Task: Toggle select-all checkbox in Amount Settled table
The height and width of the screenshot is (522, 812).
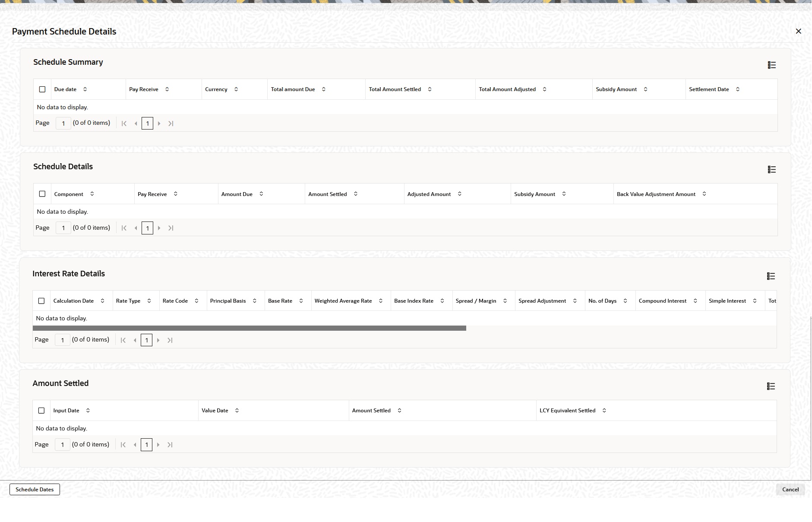Action: 41,411
